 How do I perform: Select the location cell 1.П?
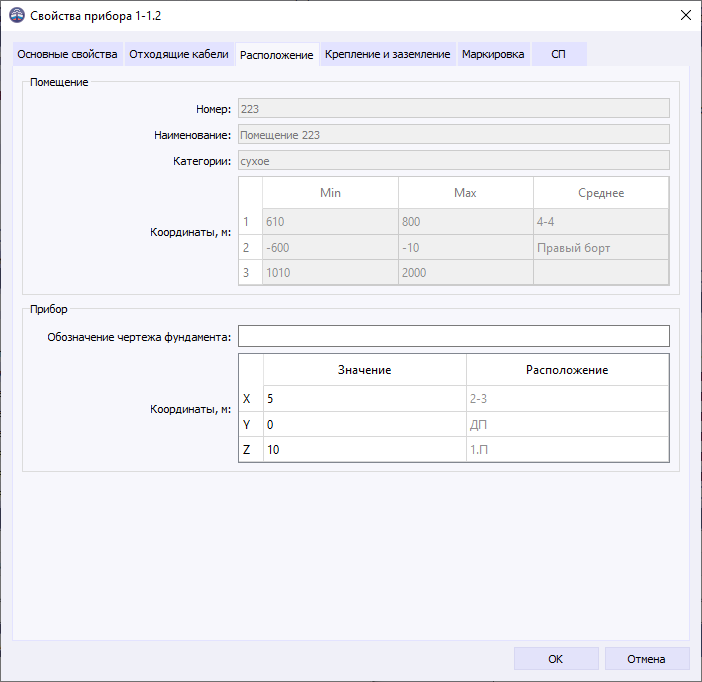pos(567,449)
